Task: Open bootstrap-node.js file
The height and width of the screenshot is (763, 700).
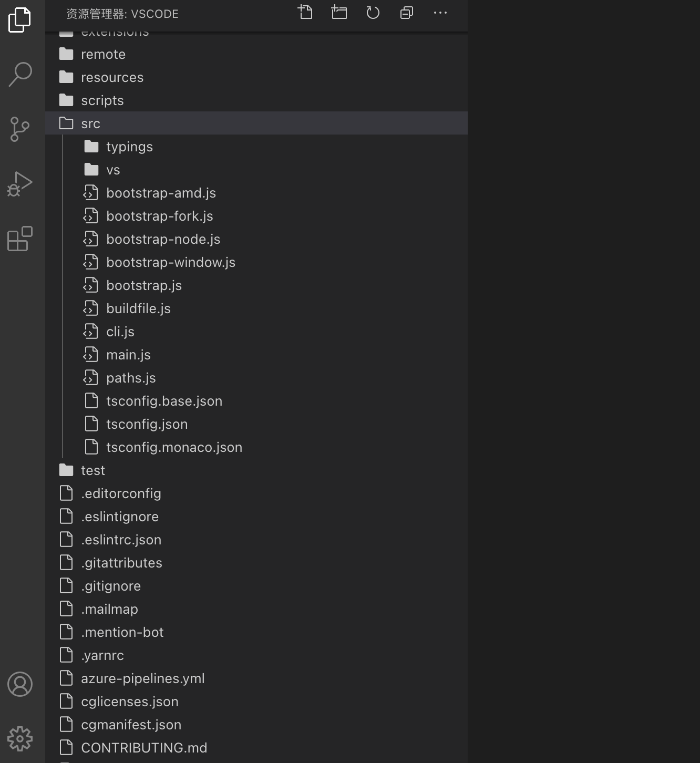Action: coord(256,239)
